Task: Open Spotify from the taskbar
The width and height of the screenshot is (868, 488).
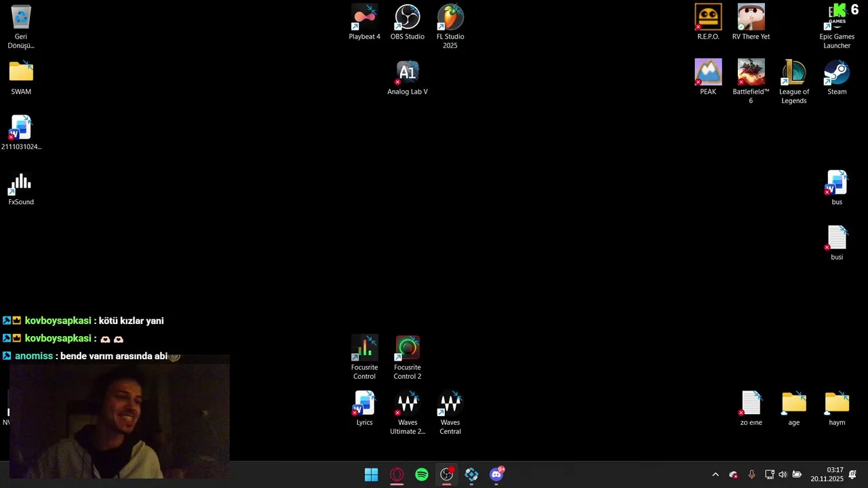Action: coord(422,474)
